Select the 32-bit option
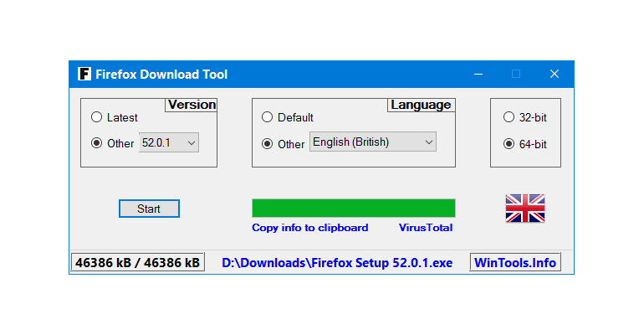The width and height of the screenshot is (644, 335). (509, 117)
